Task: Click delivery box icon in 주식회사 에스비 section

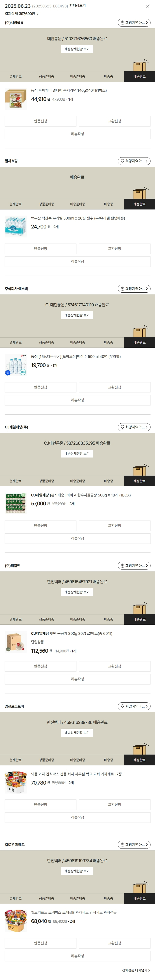Action: (x=139, y=332)
